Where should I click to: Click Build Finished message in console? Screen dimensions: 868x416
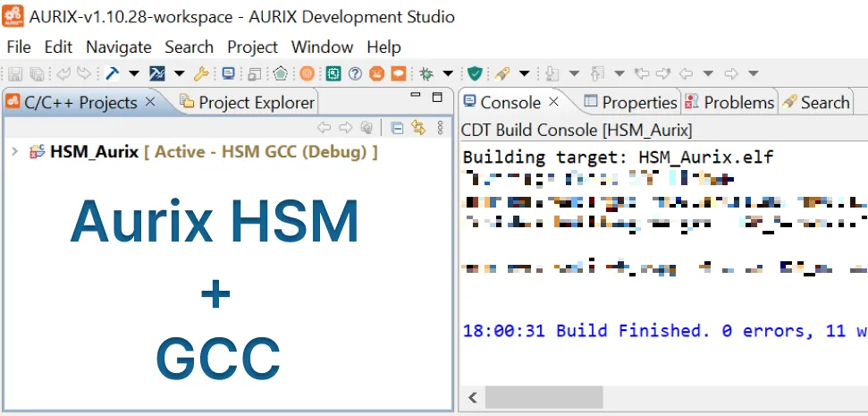coord(665,331)
